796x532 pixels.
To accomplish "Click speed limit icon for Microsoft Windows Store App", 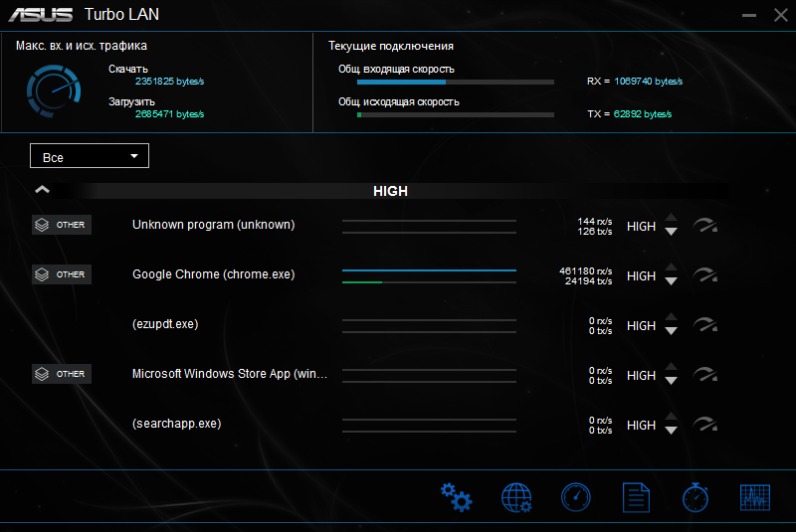I will 705,374.
